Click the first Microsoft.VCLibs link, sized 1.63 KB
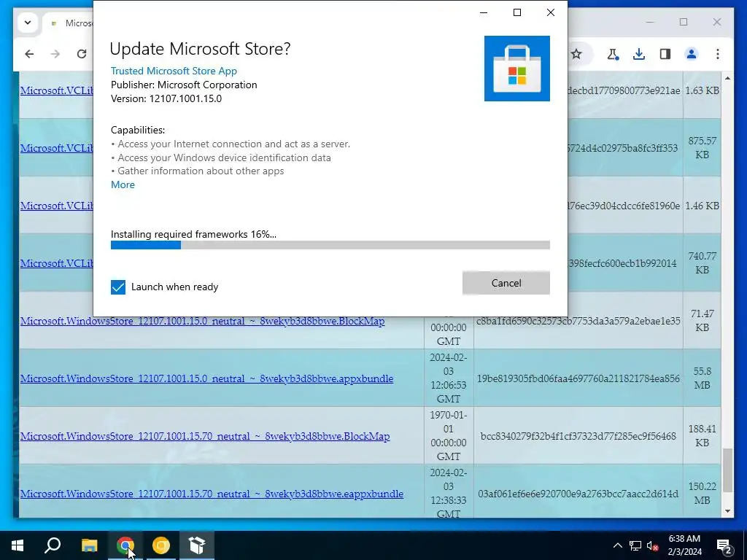This screenshot has height=560, width=747. coord(57,90)
